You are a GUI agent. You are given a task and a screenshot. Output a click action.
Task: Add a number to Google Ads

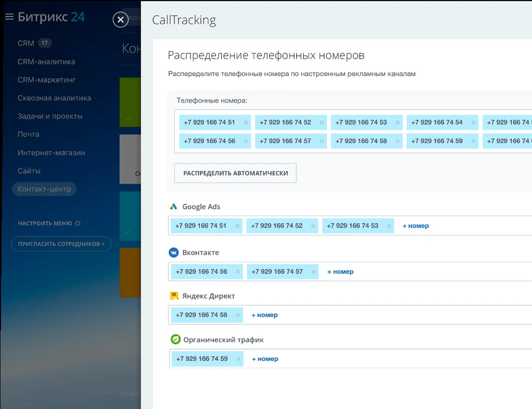(x=416, y=226)
